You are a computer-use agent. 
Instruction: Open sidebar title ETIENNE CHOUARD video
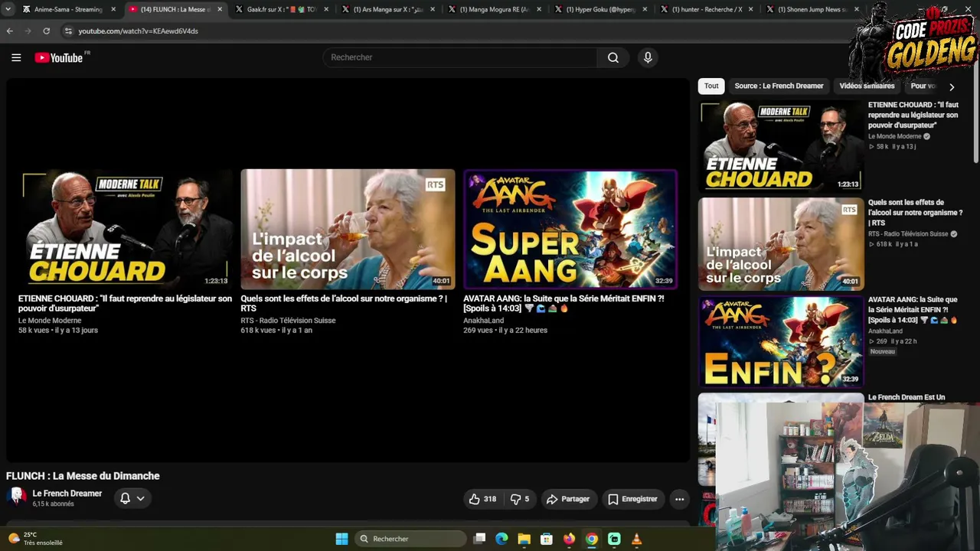point(913,115)
